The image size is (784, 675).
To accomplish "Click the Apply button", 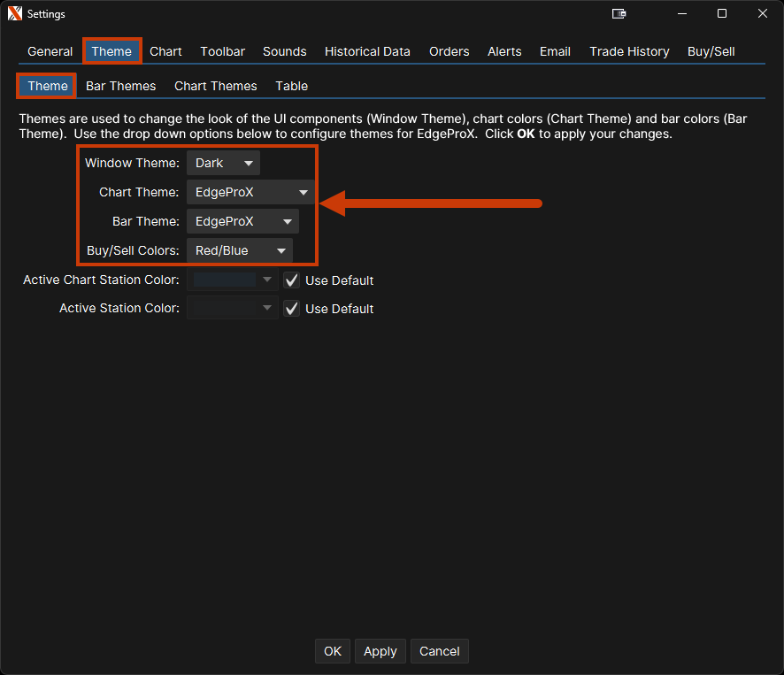I will (380, 651).
